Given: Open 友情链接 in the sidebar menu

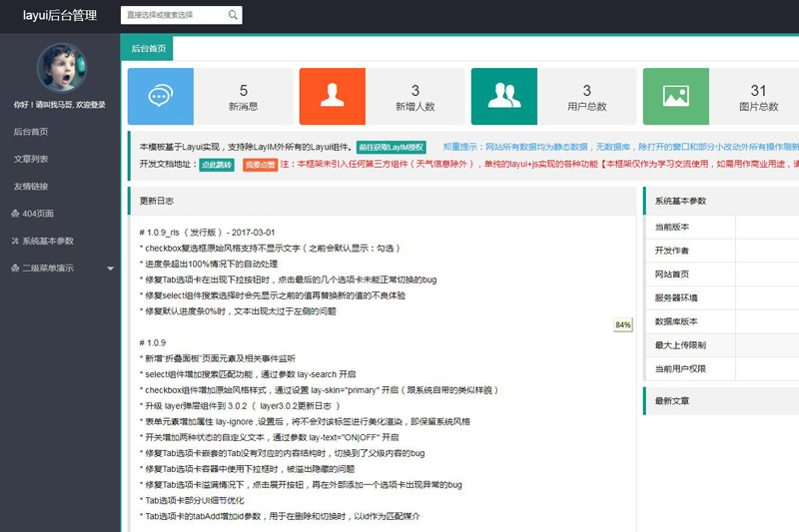Looking at the screenshot, I should (x=31, y=186).
